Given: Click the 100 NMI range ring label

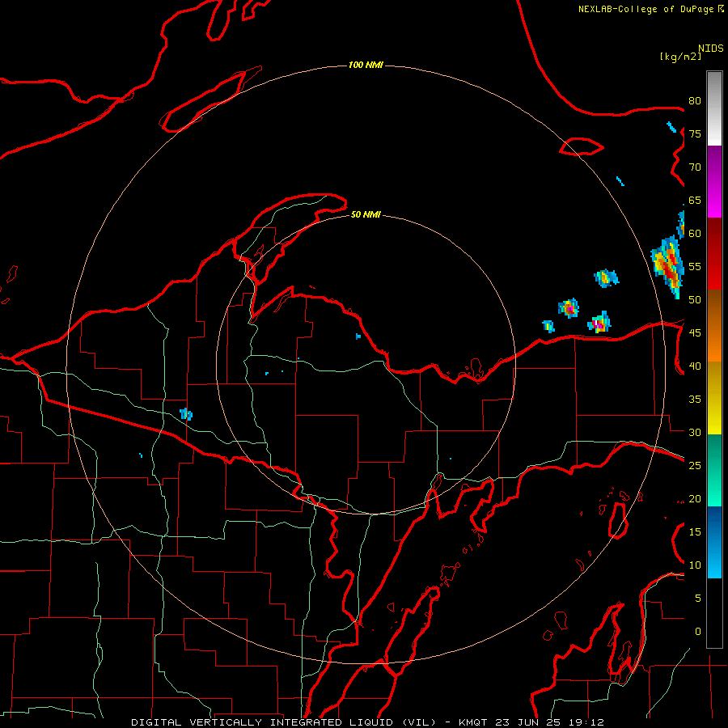Looking at the screenshot, I should [x=366, y=65].
